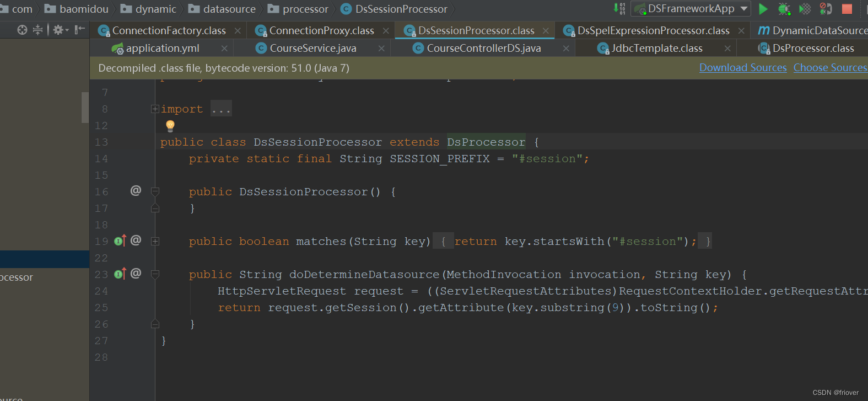Viewport: 868px width, 401px height.
Task: Open the DsSpelExpressionProcessor.class tab
Action: (x=653, y=31)
